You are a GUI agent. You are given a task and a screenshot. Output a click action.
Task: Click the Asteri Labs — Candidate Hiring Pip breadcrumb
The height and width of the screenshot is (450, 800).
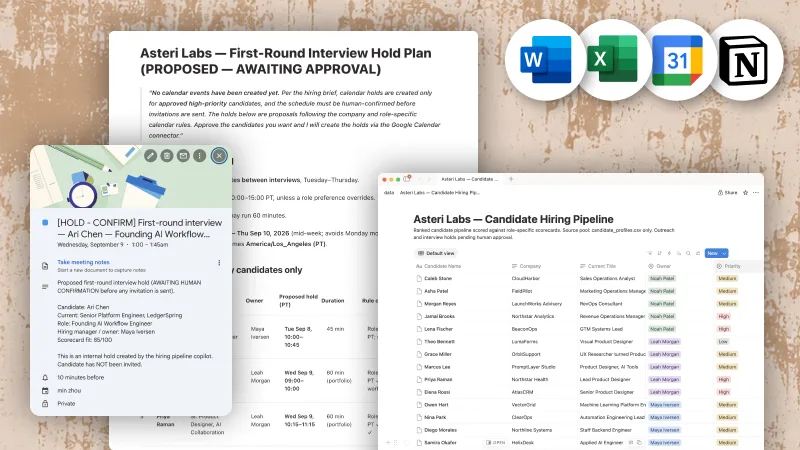[439, 193]
